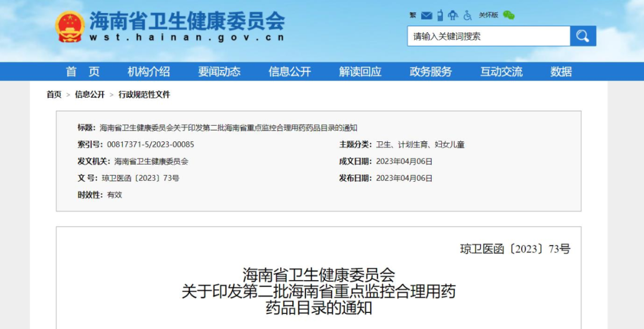Image resolution: width=644 pixels, height=329 pixels.
Task: Open the 首页 navigation menu
Action: [82, 72]
